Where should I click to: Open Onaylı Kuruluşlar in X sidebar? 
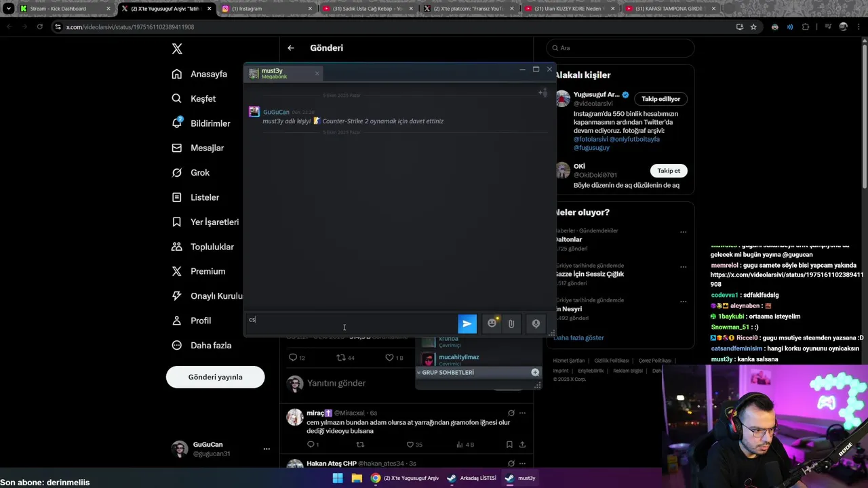[206, 296]
